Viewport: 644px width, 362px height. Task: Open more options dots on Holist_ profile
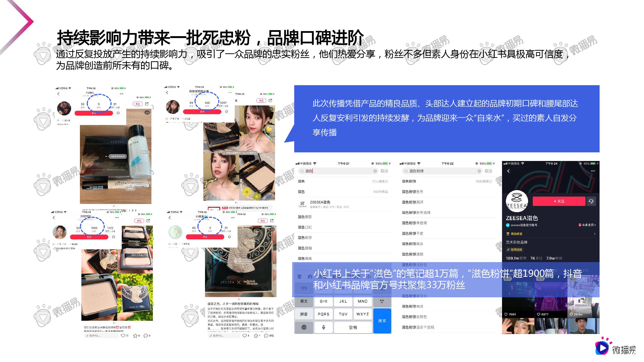pos(121,94)
